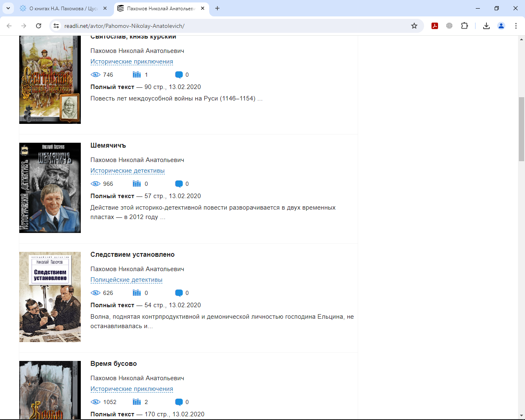Click views eye icon showing 626
This screenshot has width=525, height=420.
coord(95,293)
